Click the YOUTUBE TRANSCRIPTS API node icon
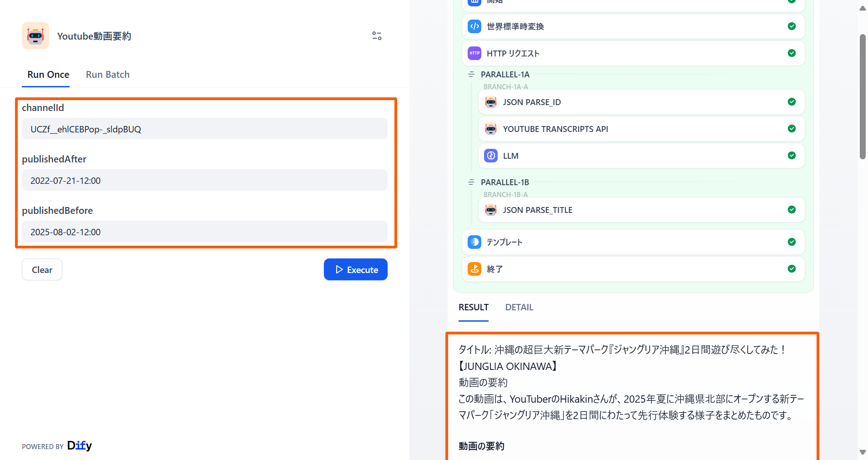Image resolution: width=868 pixels, height=460 pixels. click(x=490, y=129)
